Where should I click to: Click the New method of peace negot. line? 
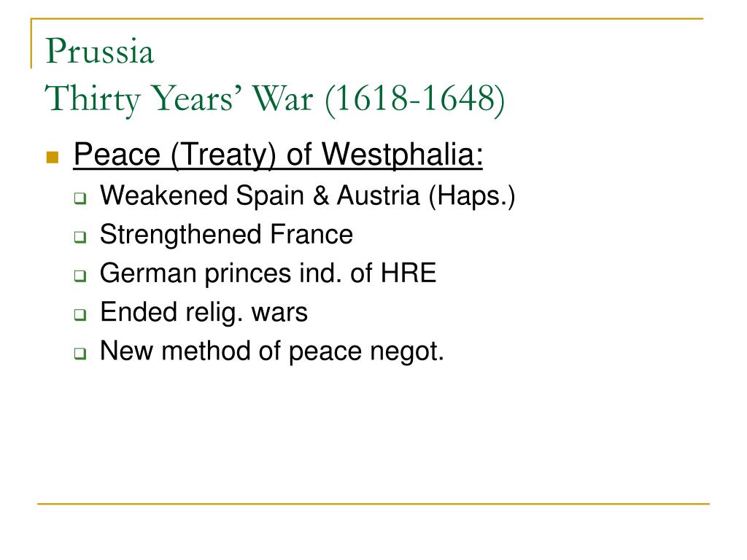click(x=271, y=351)
